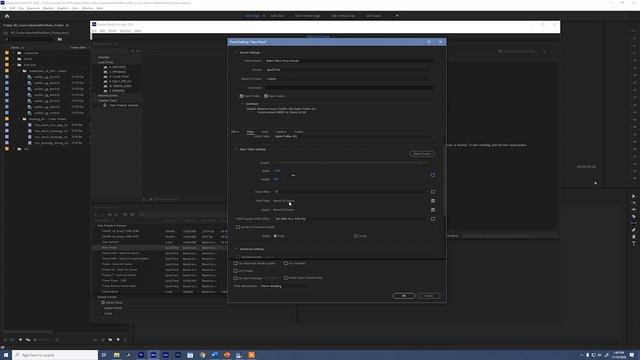
Task: Collapse the Export Settings section
Action: tap(236, 53)
